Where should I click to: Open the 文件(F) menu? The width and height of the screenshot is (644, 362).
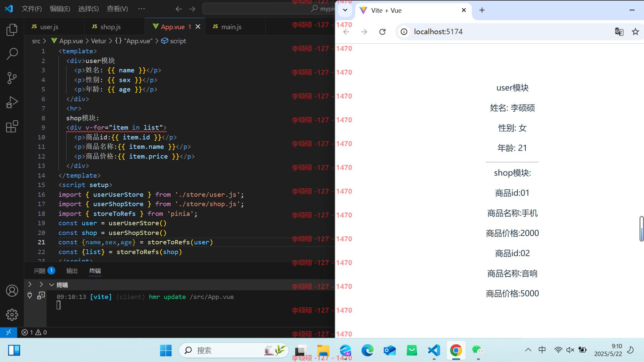click(32, 9)
